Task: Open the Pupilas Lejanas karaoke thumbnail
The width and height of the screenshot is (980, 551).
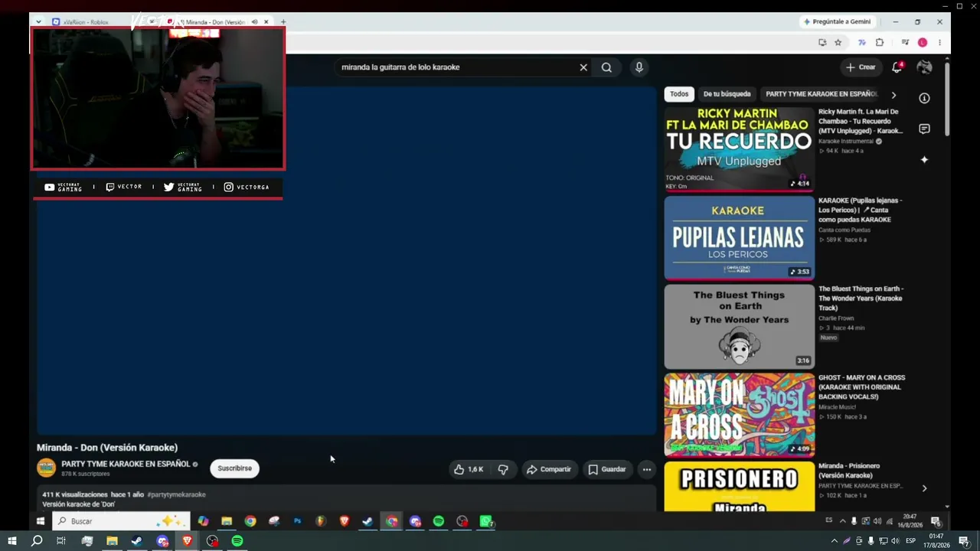Action: pyautogui.click(x=739, y=238)
